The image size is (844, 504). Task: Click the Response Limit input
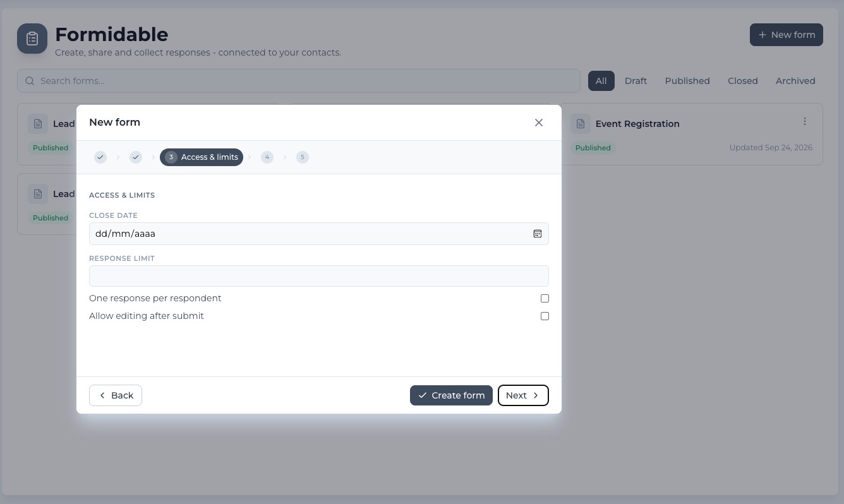coord(319,276)
